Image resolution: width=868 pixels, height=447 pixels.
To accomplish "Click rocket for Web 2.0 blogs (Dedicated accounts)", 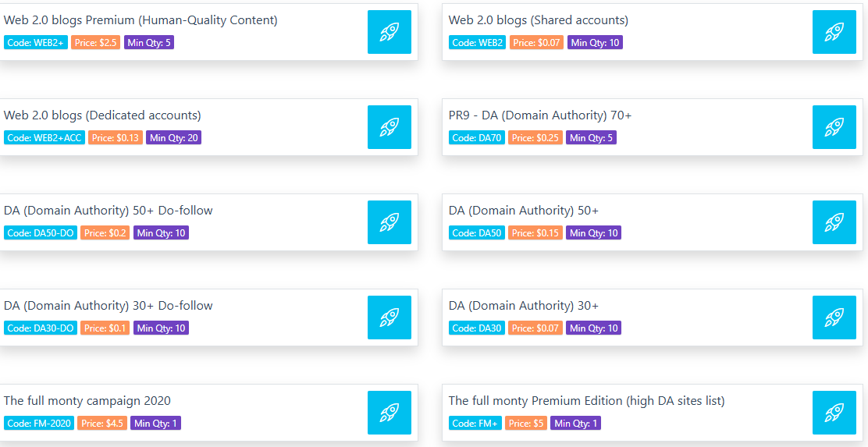I will click(390, 127).
